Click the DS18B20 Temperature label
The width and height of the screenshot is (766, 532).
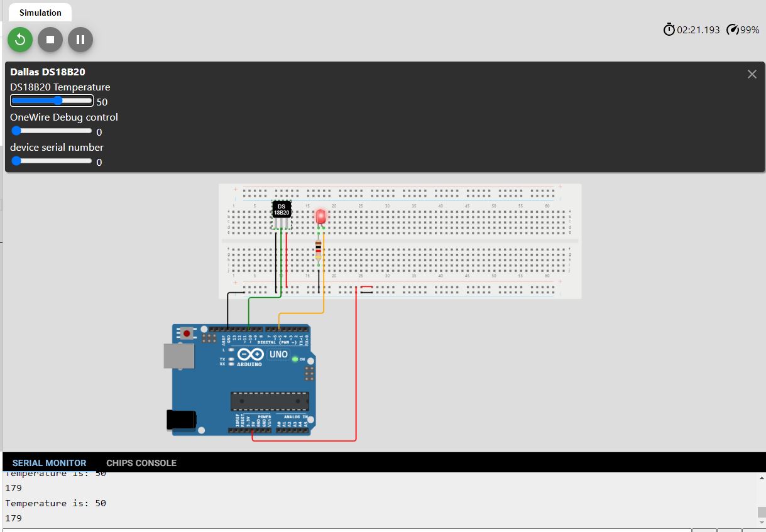60,87
